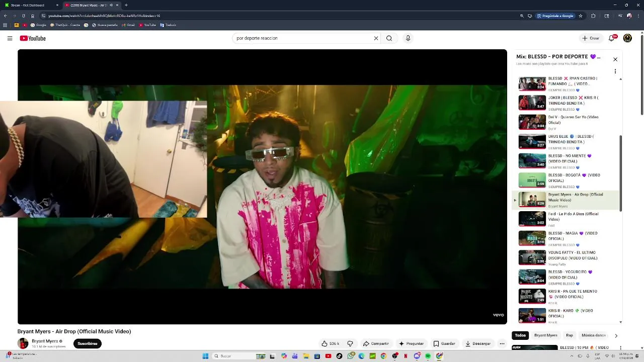The image size is (644, 362).
Task: Play JOKER BLESSD KRIS R playlist item
Action: (566, 103)
